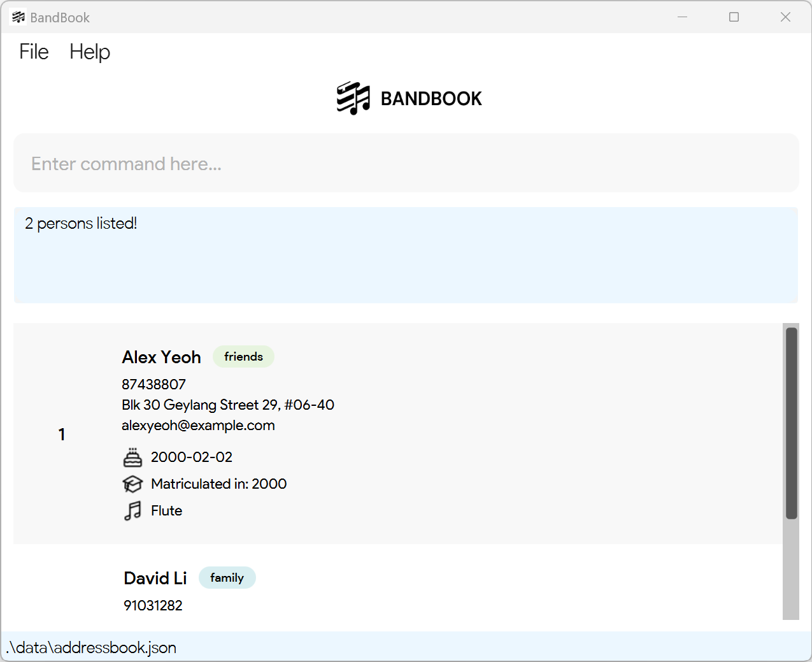
Task: Click the birthday cake icon for Alex Yeoh
Action: 132,457
